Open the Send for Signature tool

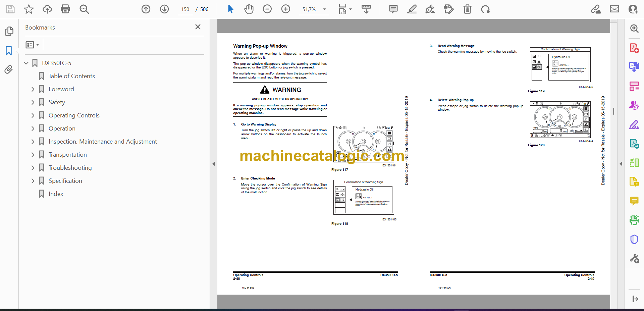[634, 105]
